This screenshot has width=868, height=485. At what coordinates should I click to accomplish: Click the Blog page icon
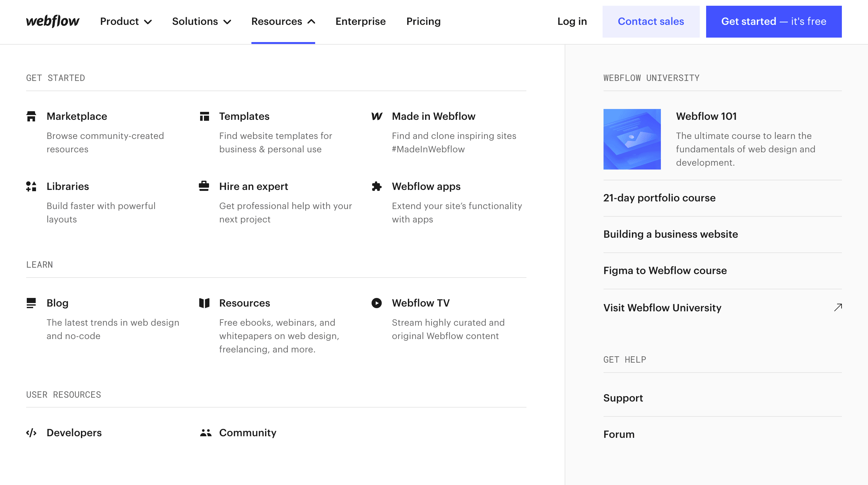(31, 303)
